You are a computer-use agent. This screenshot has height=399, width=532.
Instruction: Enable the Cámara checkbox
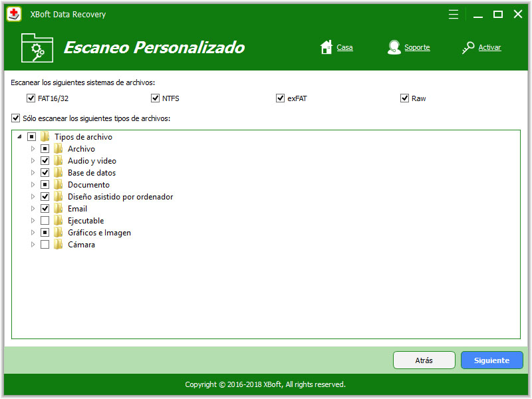[45, 244]
